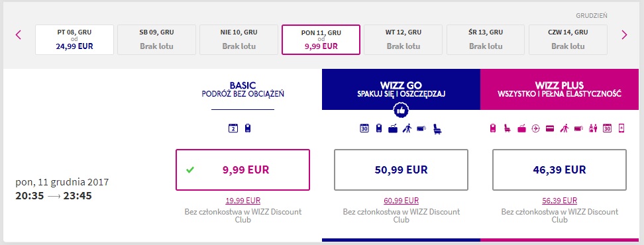Choose the PT 08, GRU date tab
This screenshot has width=644, height=245.
[74, 39]
